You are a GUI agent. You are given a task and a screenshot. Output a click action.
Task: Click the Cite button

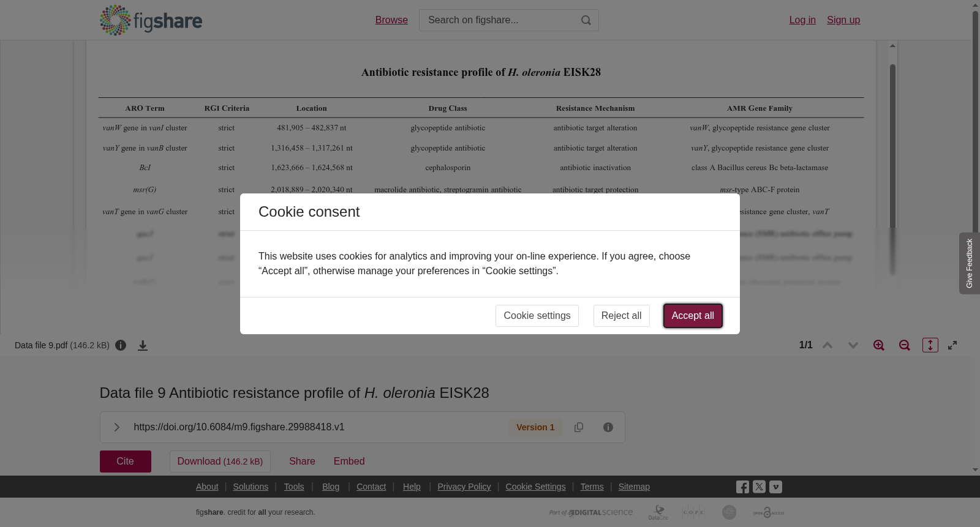point(126,462)
